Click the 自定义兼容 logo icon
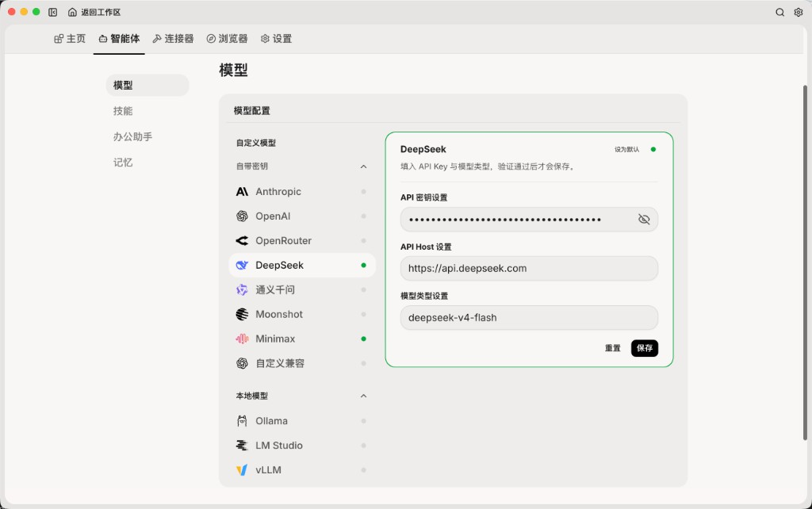The width and height of the screenshot is (812, 509). coord(242,363)
